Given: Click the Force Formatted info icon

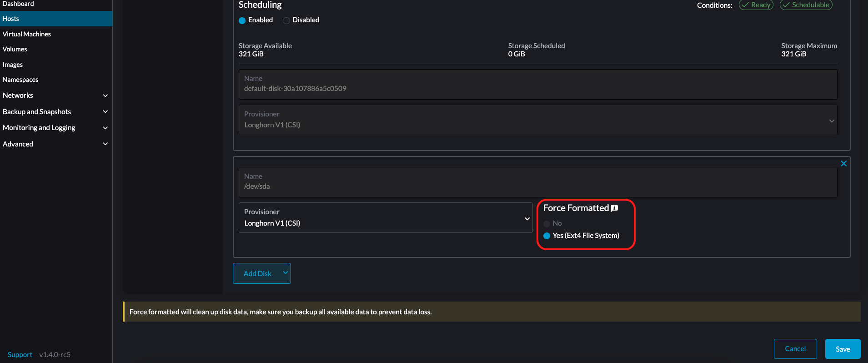Looking at the screenshot, I should (614, 208).
